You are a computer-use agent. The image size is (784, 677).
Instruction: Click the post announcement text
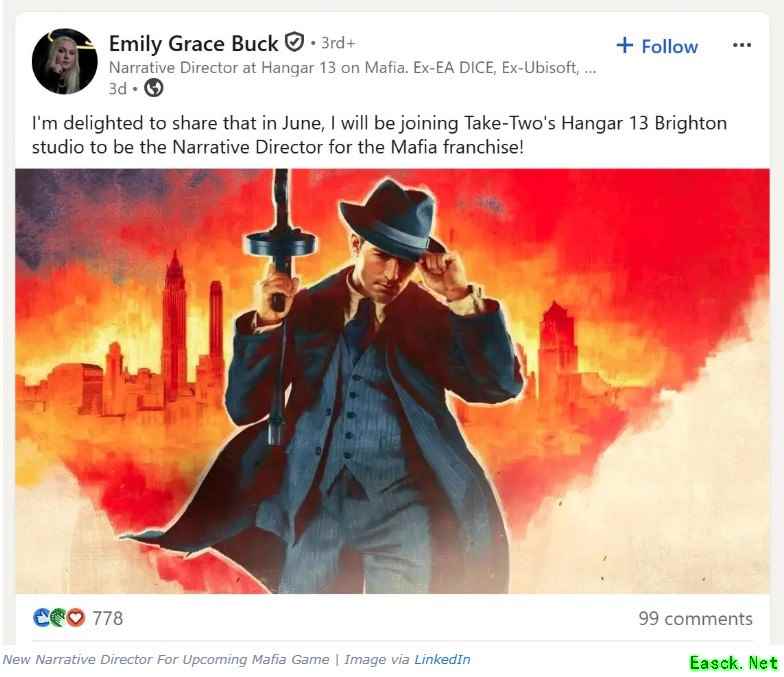click(x=380, y=135)
